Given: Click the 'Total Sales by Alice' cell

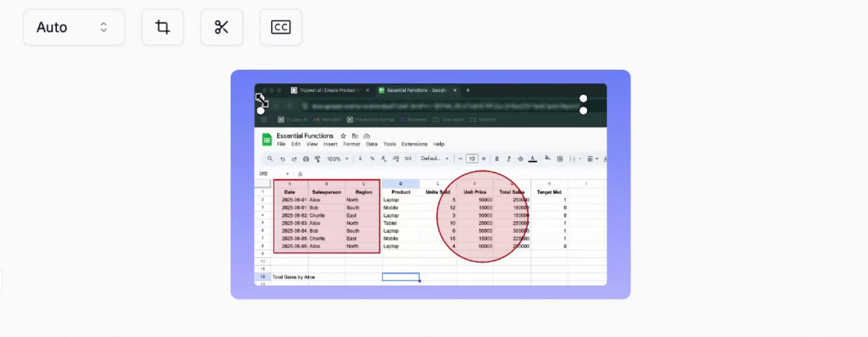Looking at the screenshot, I should pyautogui.click(x=293, y=277).
